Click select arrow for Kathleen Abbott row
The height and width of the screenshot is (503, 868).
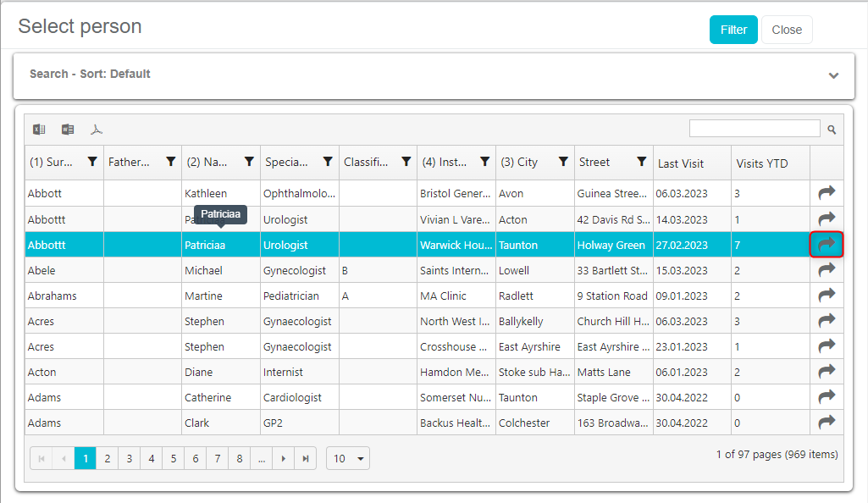click(827, 193)
